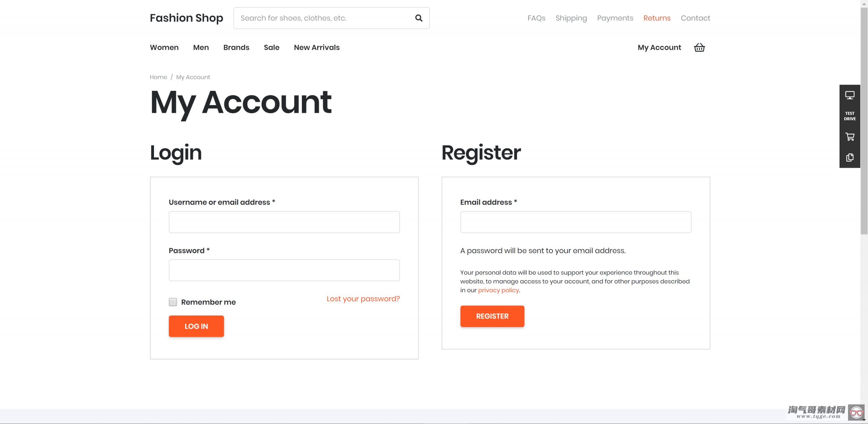
Task: Select the Sale menu item
Action: [x=272, y=47]
